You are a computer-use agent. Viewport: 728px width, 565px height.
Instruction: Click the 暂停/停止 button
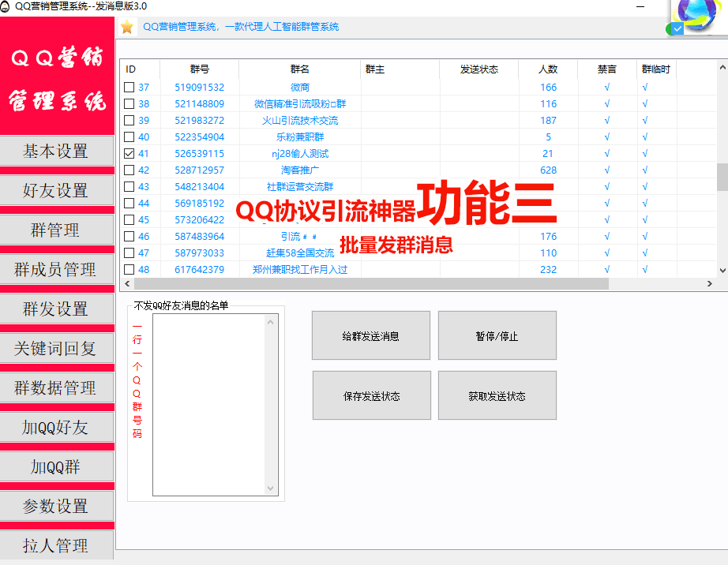click(497, 336)
